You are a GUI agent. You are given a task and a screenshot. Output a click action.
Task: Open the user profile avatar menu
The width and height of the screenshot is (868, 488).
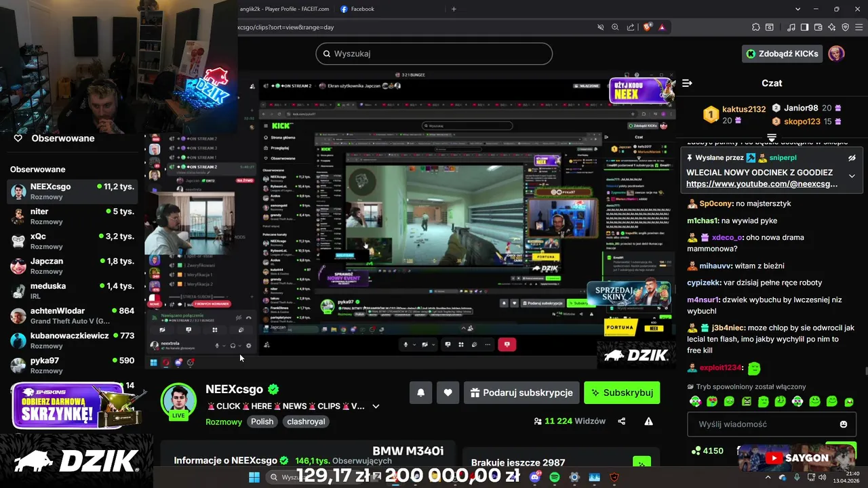pyautogui.click(x=837, y=54)
